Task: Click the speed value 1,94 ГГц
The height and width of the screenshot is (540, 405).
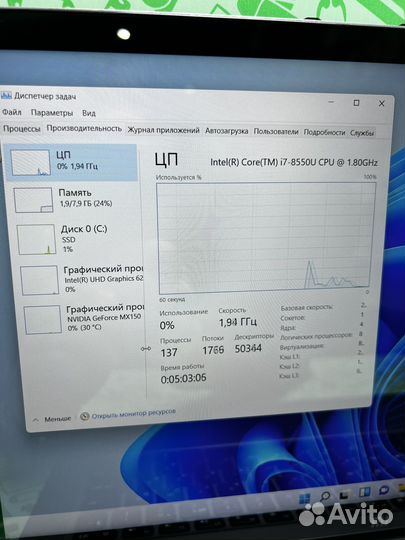Action: 238,322
